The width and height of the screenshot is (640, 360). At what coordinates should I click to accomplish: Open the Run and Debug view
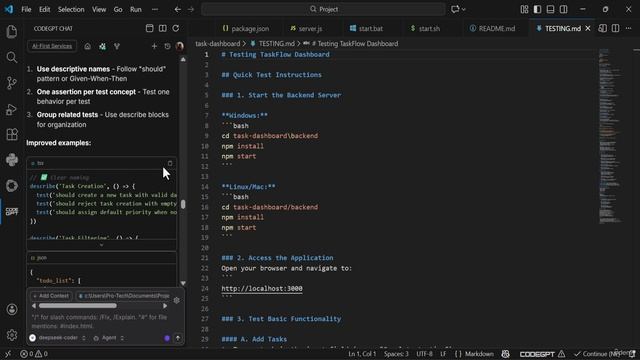tap(12, 109)
